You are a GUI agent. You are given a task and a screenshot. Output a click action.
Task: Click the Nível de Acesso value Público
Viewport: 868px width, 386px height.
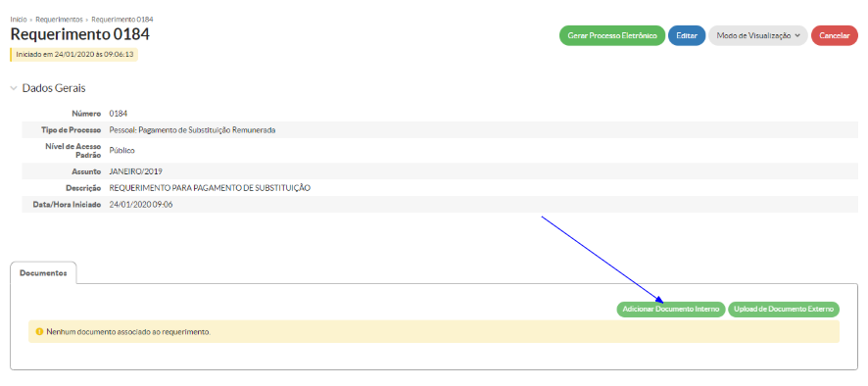[x=121, y=150]
